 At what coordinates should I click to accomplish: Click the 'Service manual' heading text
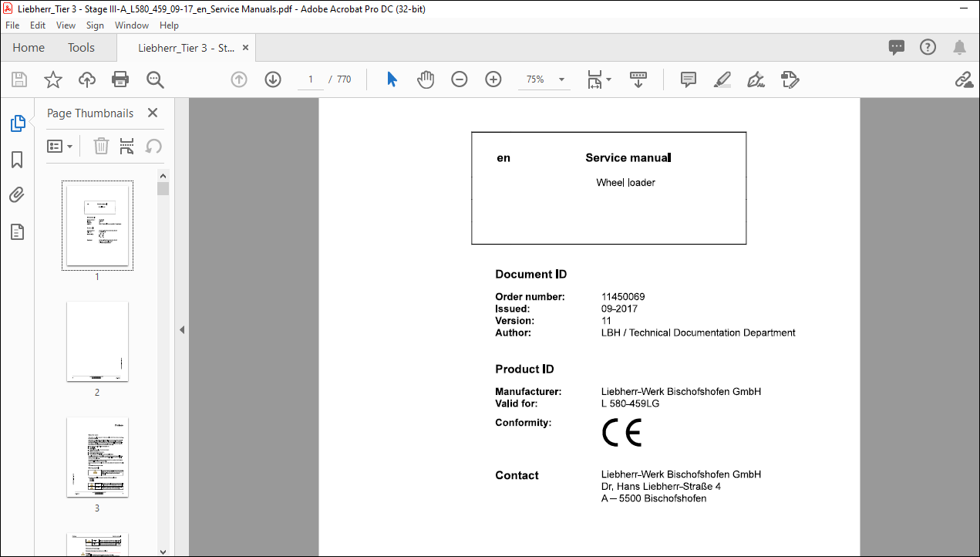[x=628, y=157]
